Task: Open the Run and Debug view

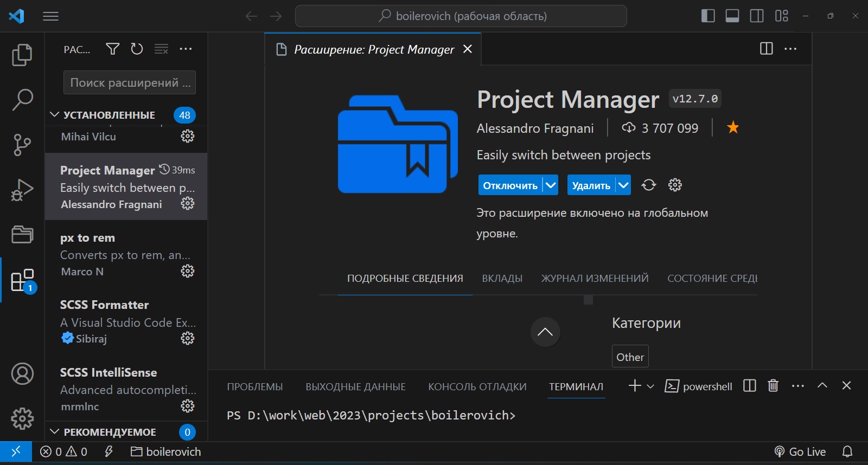Action: tap(22, 190)
